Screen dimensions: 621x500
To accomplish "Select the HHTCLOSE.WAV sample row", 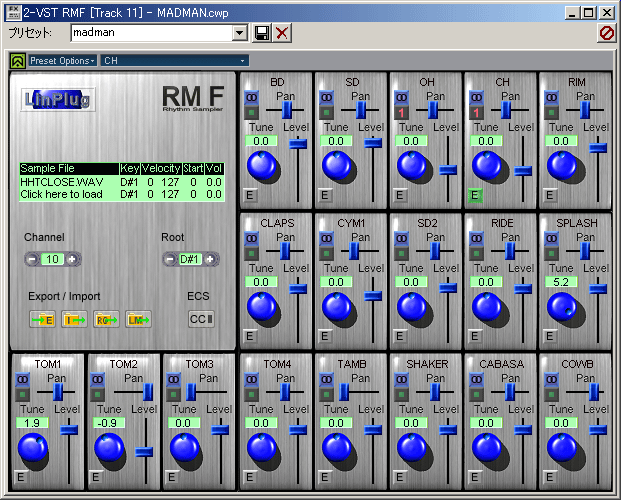I will [122, 182].
